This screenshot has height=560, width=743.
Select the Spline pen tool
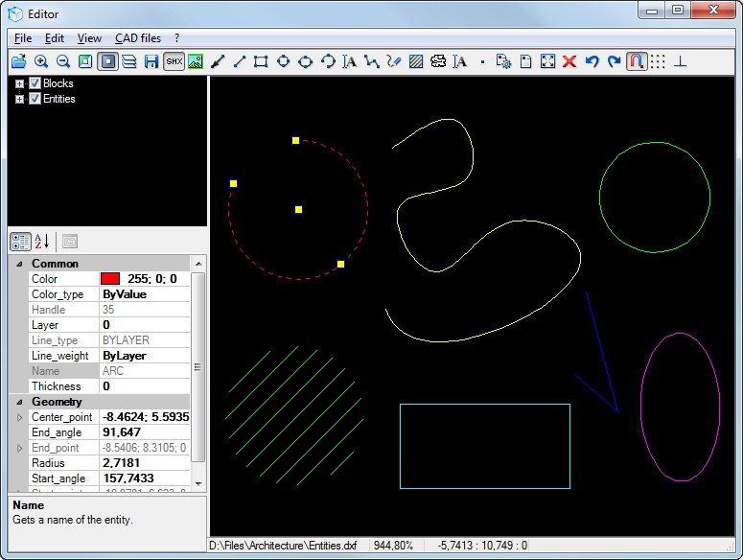point(394,61)
